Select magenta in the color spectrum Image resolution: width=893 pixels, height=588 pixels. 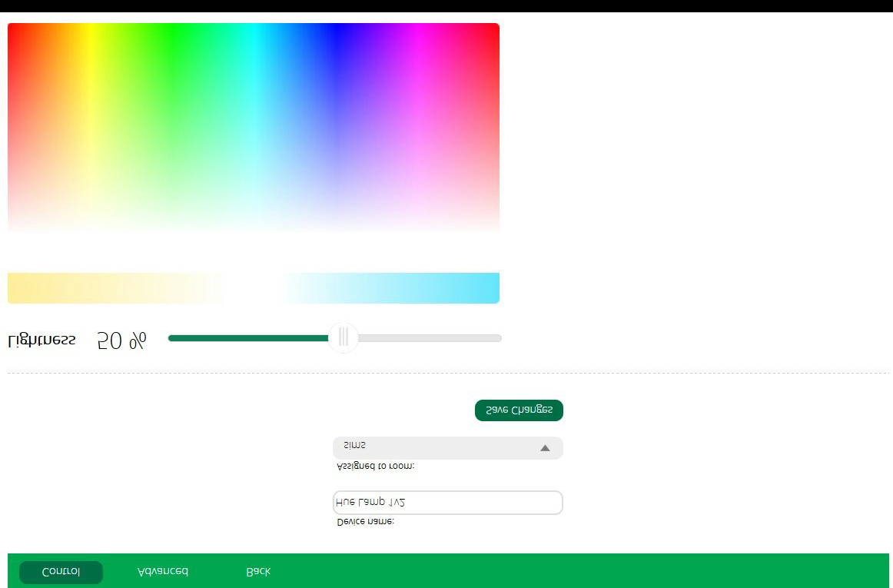point(417,35)
